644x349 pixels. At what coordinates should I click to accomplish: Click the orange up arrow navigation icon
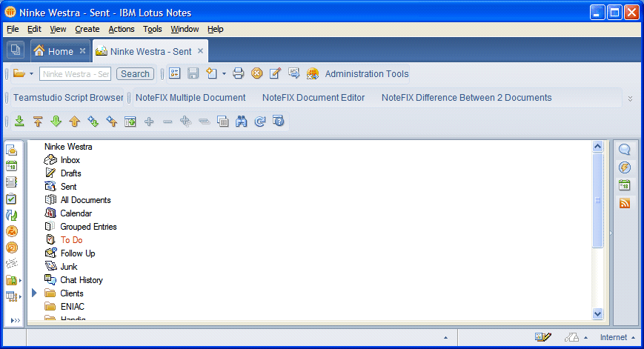pyautogui.click(x=74, y=121)
